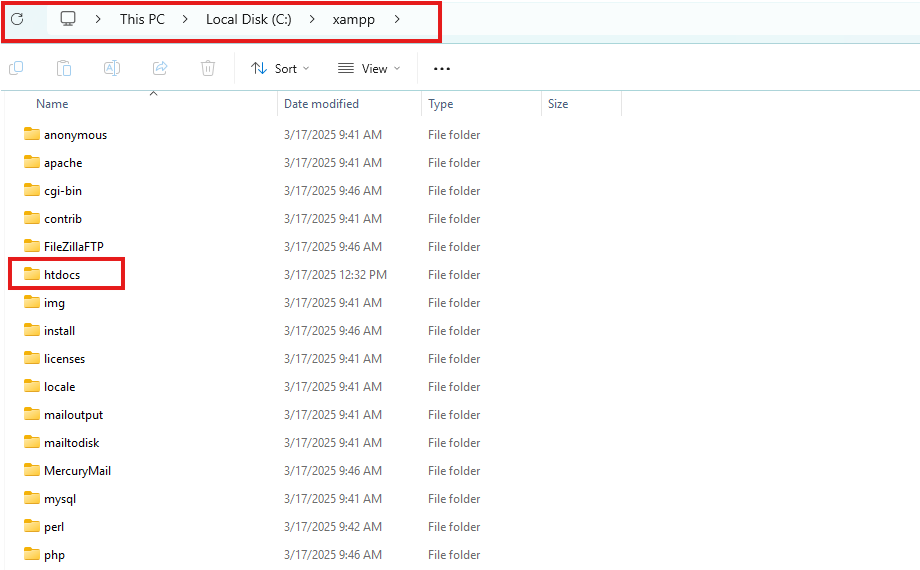920x570 pixels.
Task: Select the MercuryMail folder icon
Action: (32, 470)
